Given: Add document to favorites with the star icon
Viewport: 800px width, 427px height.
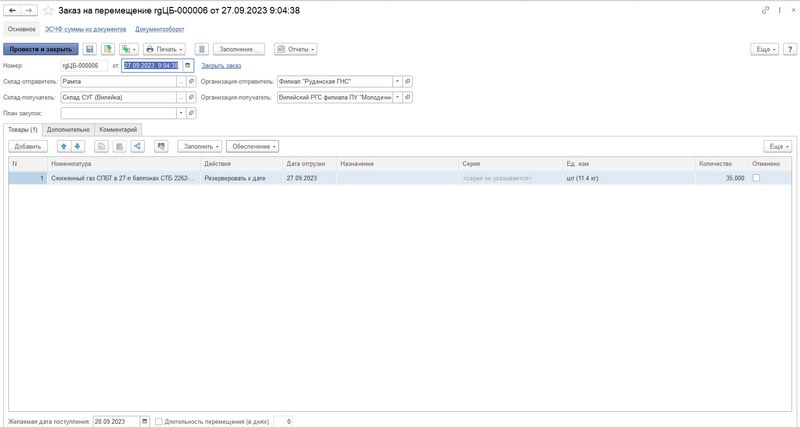Looking at the screenshot, I should click(x=48, y=10).
